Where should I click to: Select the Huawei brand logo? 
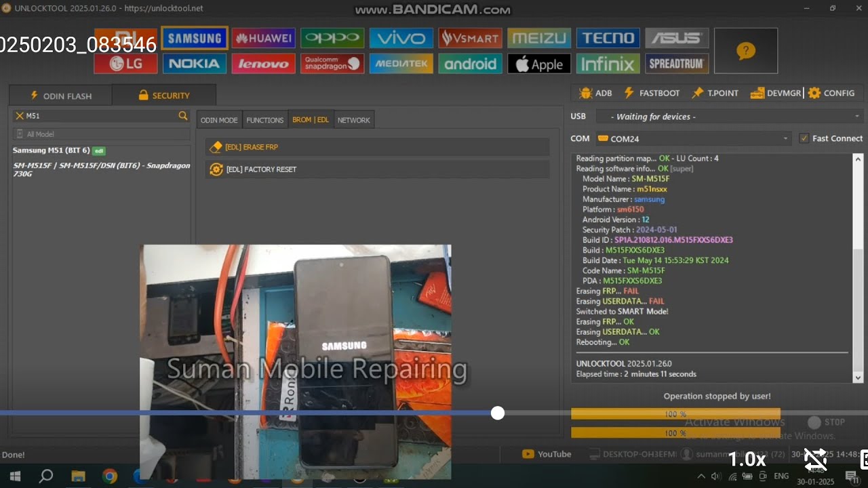[x=263, y=38]
